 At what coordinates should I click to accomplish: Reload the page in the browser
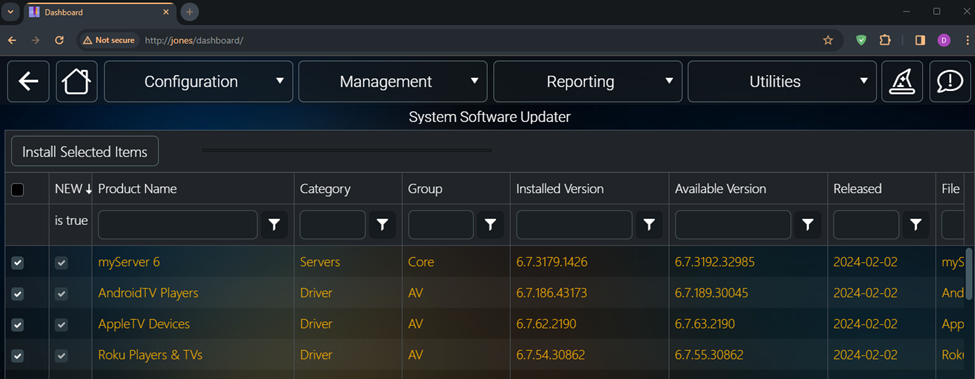pyautogui.click(x=60, y=40)
